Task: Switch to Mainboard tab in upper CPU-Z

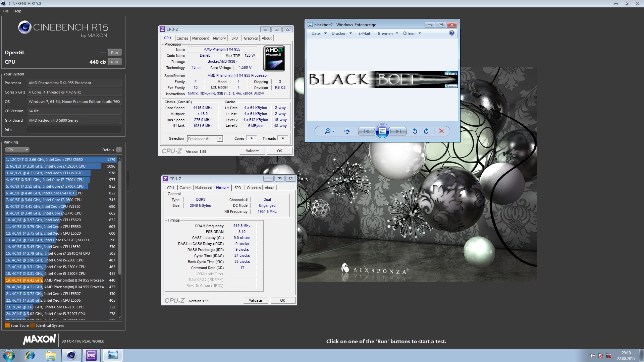Action: pyautogui.click(x=201, y=38)
